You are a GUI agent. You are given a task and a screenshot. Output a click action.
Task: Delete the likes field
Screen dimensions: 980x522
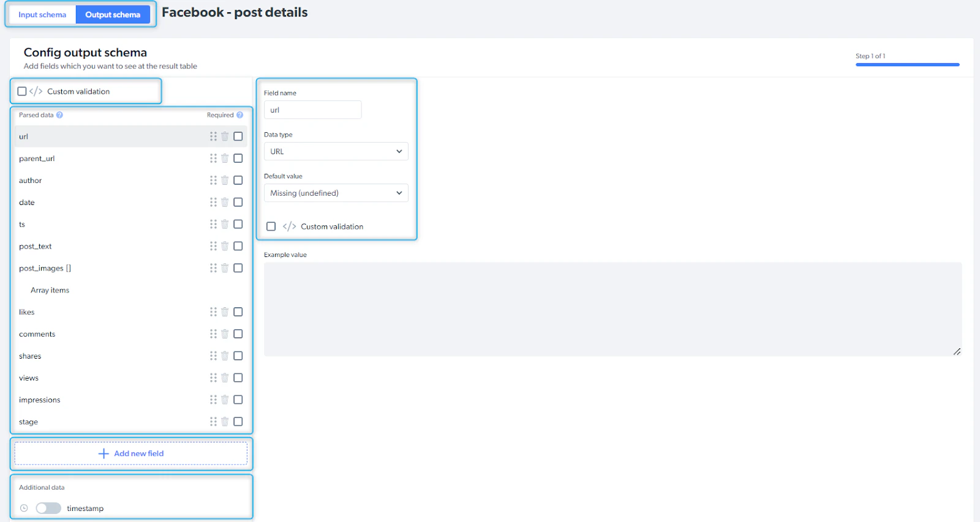[225, 312]
